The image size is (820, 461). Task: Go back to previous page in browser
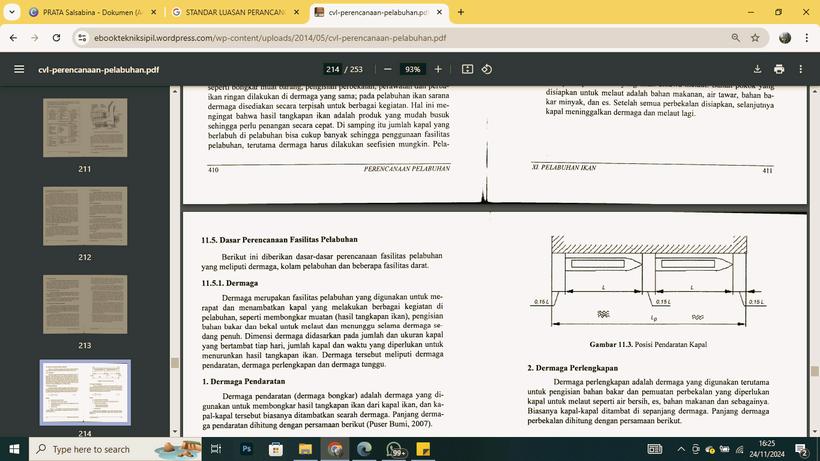tap(14, 38)
